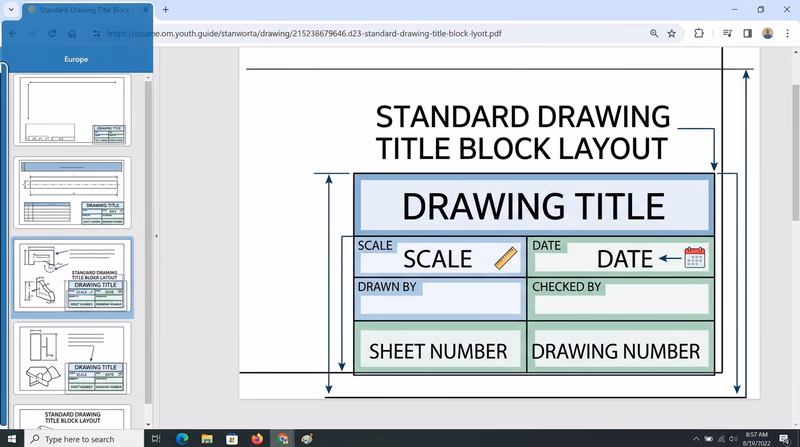Open the volume tray icon
This screenshot has height=447, width=800.
[734, 439]
